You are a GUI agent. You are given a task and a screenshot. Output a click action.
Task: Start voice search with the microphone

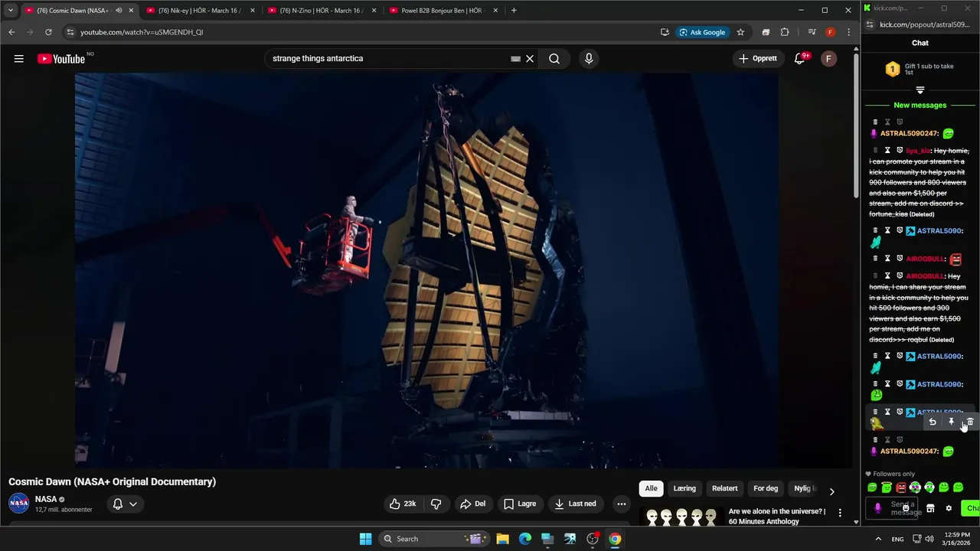click(x=589, y=59)
